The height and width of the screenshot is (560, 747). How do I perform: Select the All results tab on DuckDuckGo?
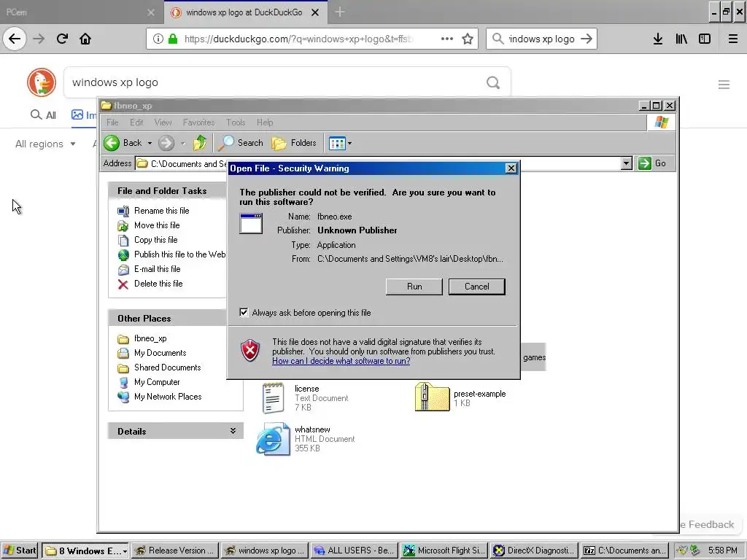[x=43, y=114]
